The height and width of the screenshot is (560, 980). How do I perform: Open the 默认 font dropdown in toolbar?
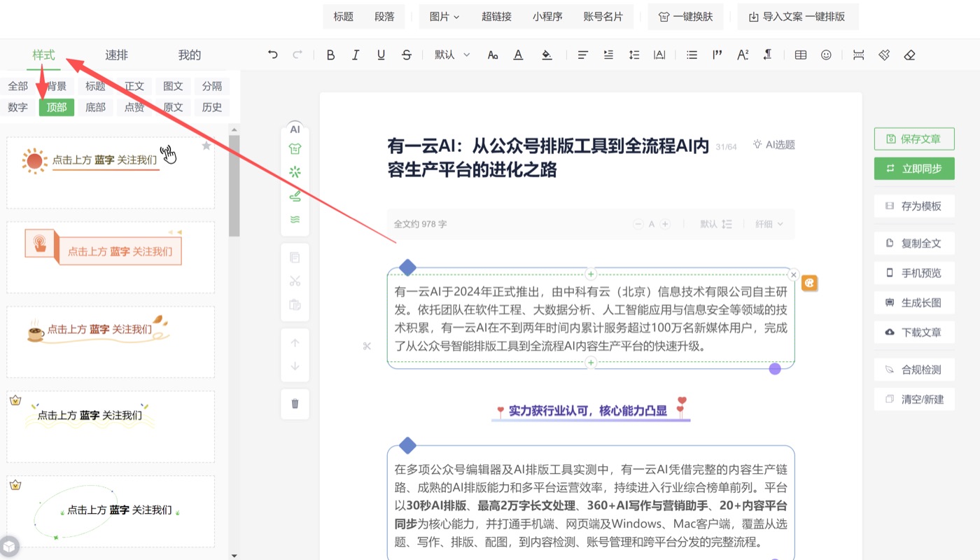pyautogui.click(x=452, y=55)
